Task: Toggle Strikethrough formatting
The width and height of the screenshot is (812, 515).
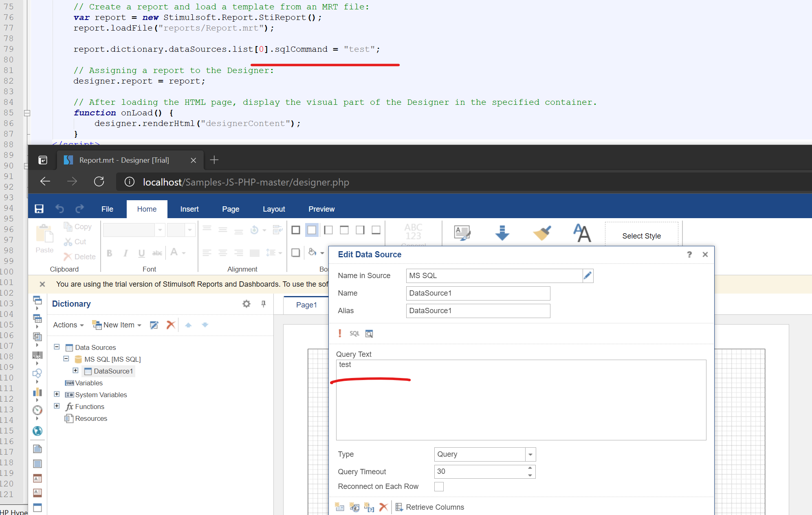Action: point(157,253)
